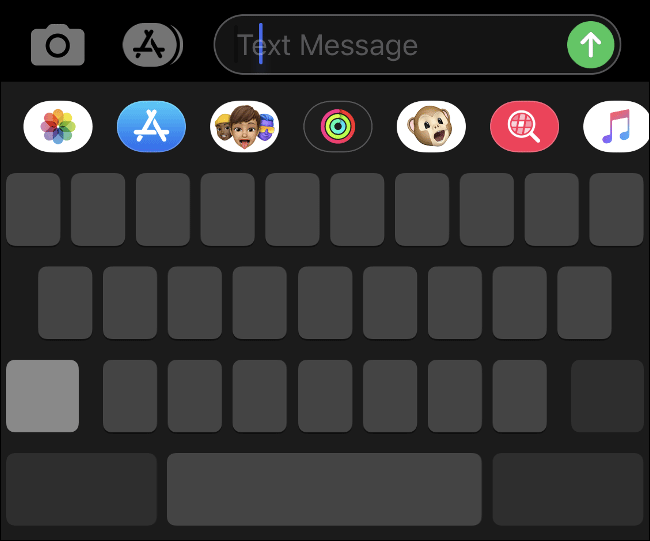Tap the first key of the middle row
Screen dimensions: 650x541
(65, 303)
